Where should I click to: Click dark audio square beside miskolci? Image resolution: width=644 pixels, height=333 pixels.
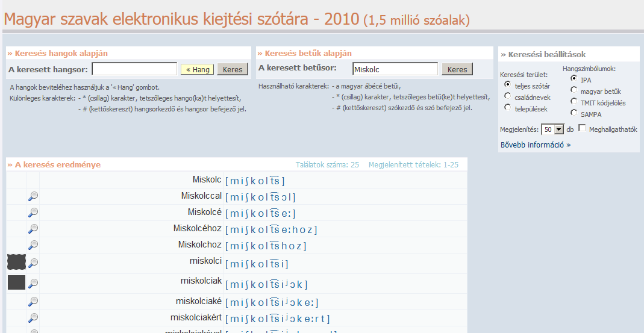coord(16,262)
